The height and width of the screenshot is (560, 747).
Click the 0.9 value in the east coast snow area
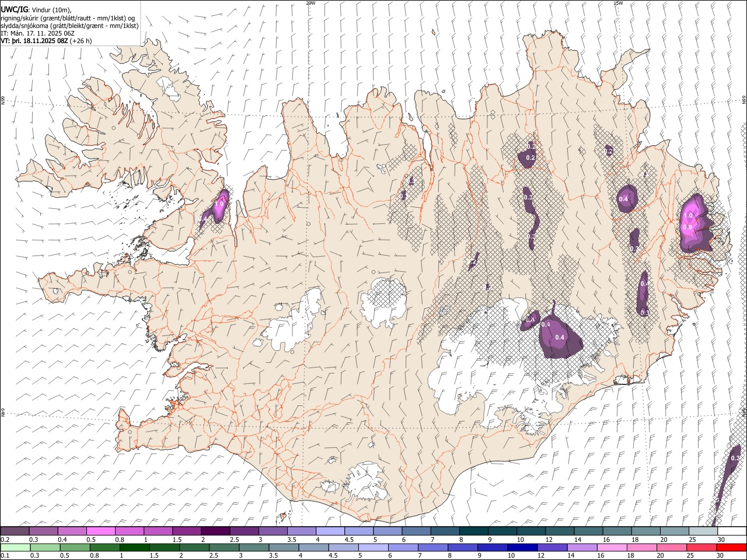(x=687, y=227)
